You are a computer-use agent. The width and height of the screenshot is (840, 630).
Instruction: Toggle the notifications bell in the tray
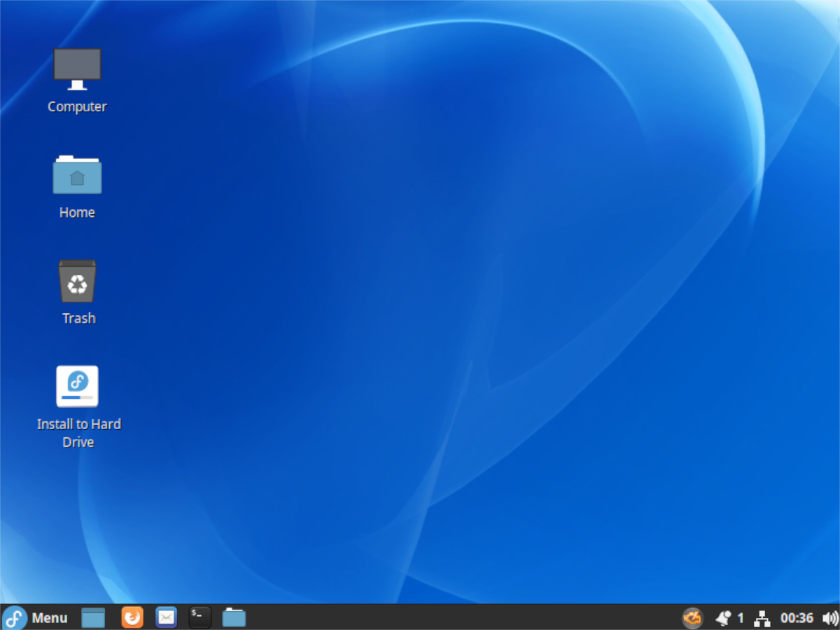point(723,617)
